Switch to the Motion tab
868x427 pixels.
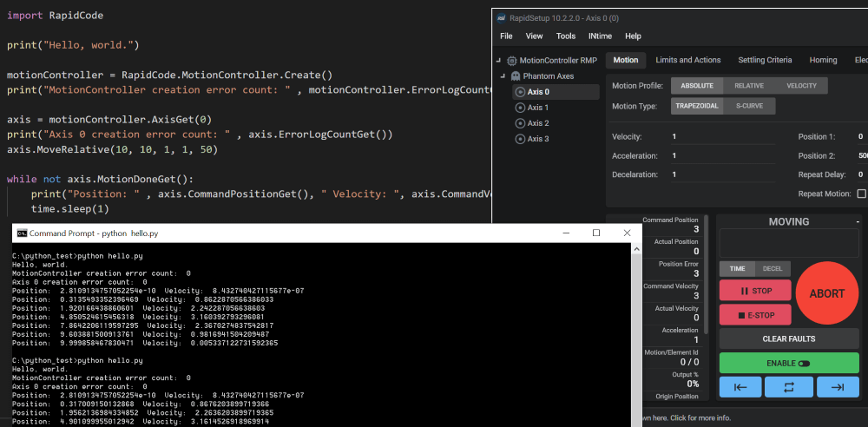(626, 60)
